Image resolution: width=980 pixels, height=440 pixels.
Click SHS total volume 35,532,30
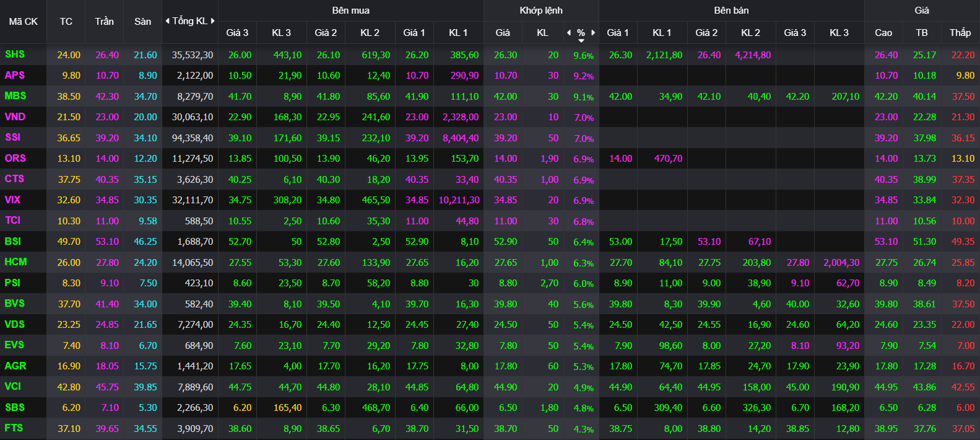pyautogui.click(x=193, y=55)
